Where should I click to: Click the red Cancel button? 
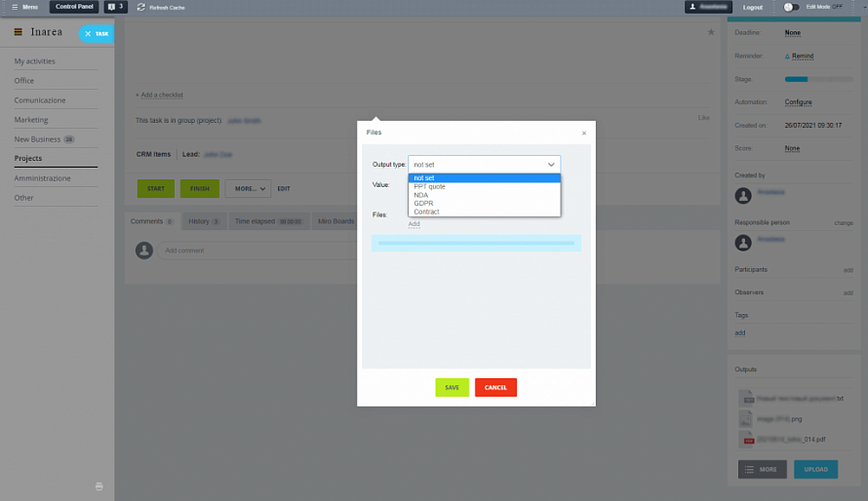click(495, 387)
